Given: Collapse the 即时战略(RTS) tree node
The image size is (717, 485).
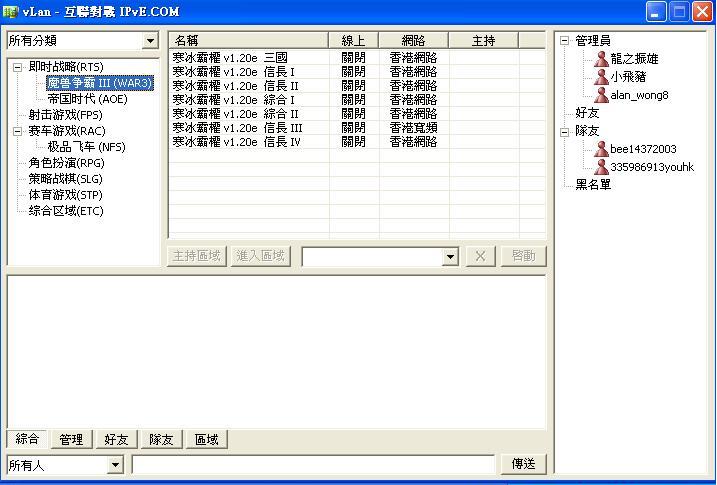Looking at the screenshot, I should 17,67.
